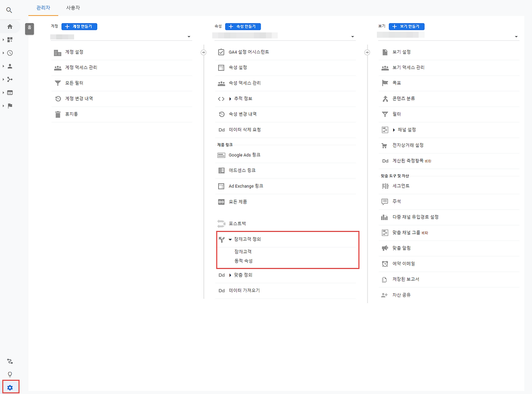Open the property selector dropdown arrow
This screenshot has width=532, height=394.
click(x=353, y=37)
